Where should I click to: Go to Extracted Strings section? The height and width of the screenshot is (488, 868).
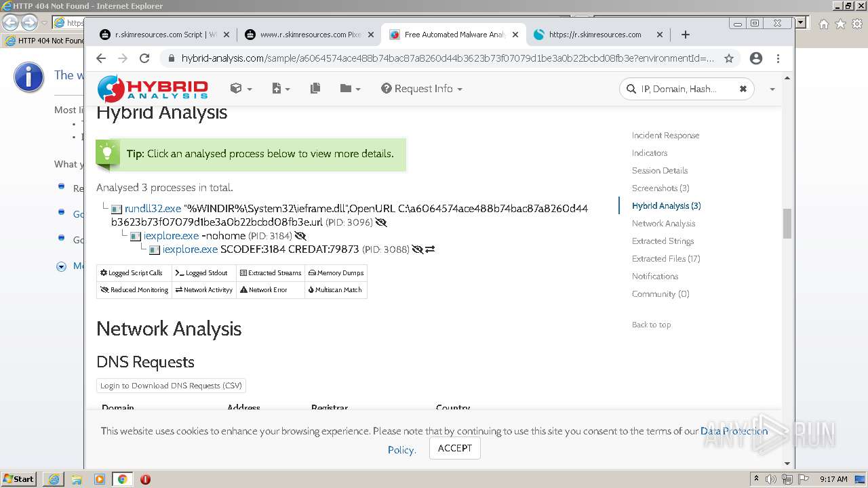click(663, 241)
